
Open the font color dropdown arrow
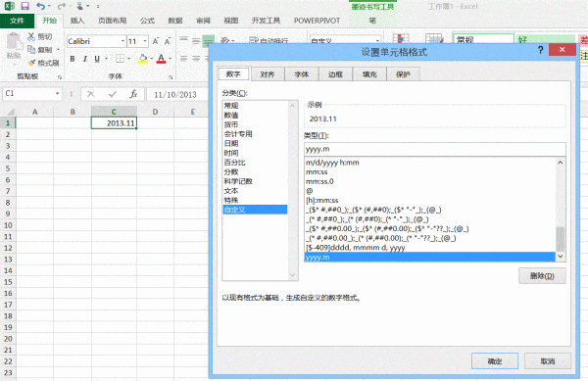pyautogui.click(x=170, y=59)
